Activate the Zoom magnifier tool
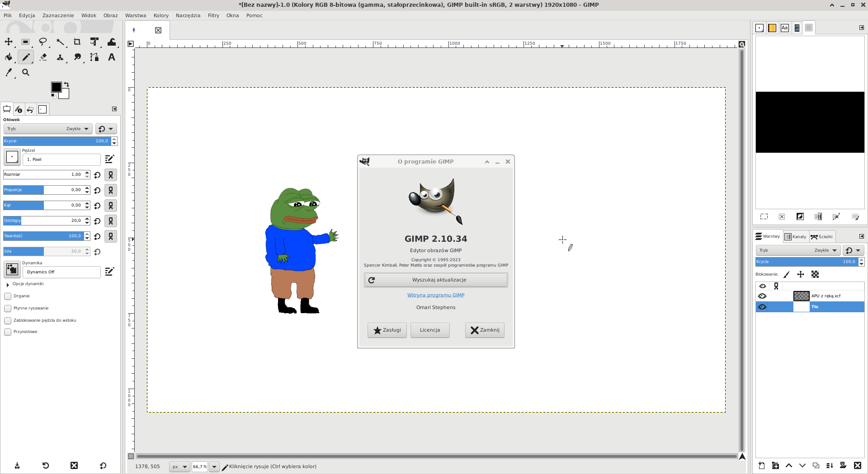Image resolution: width=868 pixels, height=474 pixels. pos(26,72)
